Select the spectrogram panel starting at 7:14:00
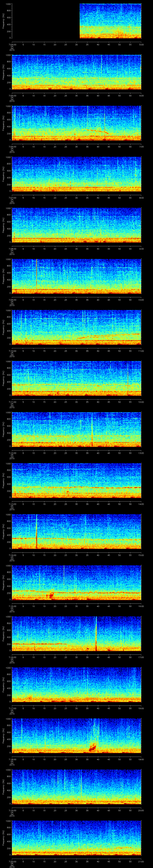 click(x=77, y=531)
